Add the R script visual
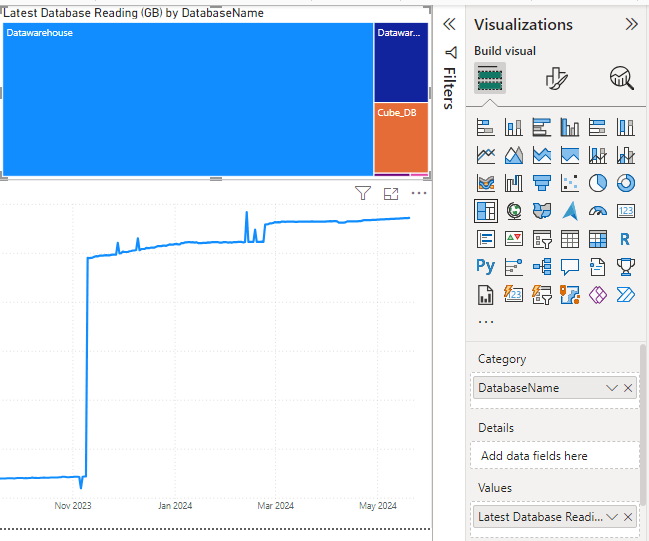Viewport: 649px width, 541px height. pos(626,239)
